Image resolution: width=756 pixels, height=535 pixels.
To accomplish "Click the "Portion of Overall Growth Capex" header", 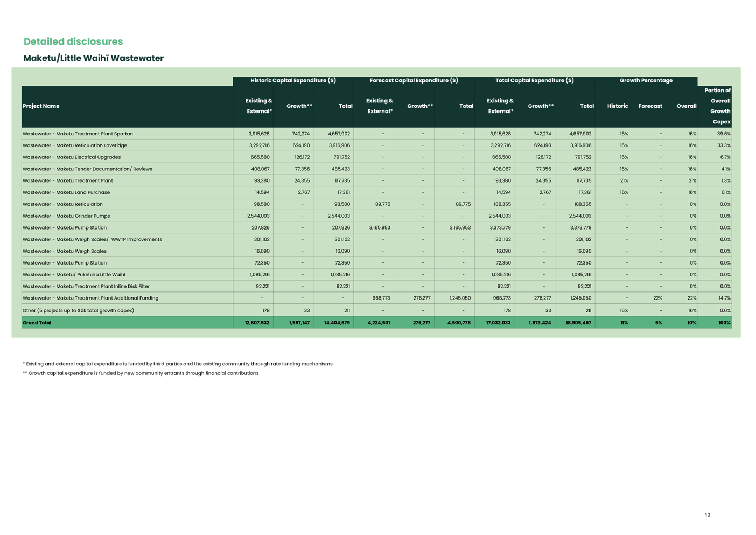I will (x=717, y=106).
